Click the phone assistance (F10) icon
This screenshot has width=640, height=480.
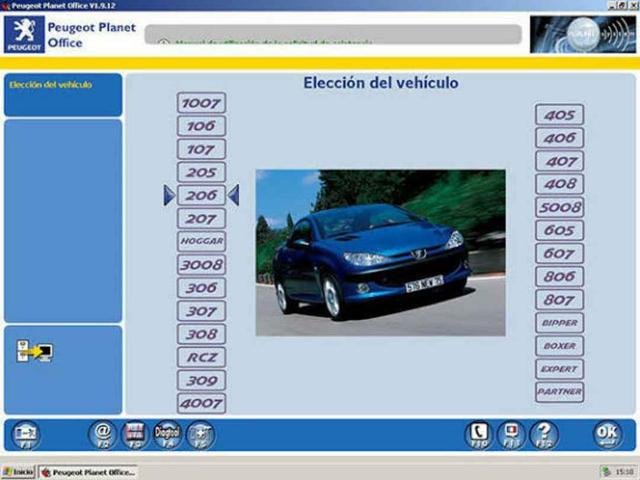click(479, 434)
